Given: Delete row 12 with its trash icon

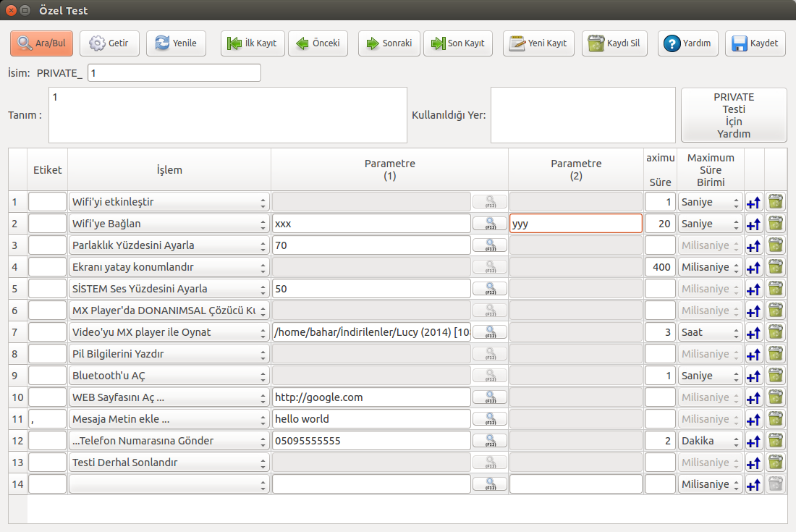Looking at the screenshot, I should tap(776, 440).
